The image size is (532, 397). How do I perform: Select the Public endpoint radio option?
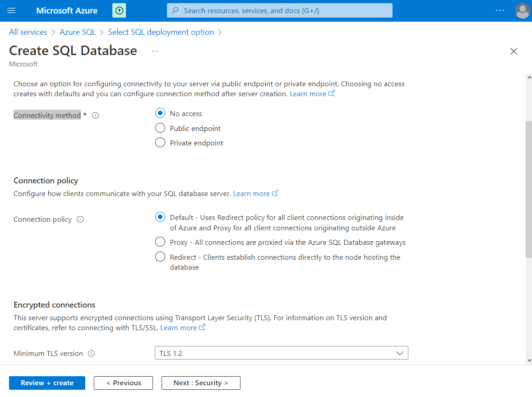pyautogui.click(x=160, y=128)
